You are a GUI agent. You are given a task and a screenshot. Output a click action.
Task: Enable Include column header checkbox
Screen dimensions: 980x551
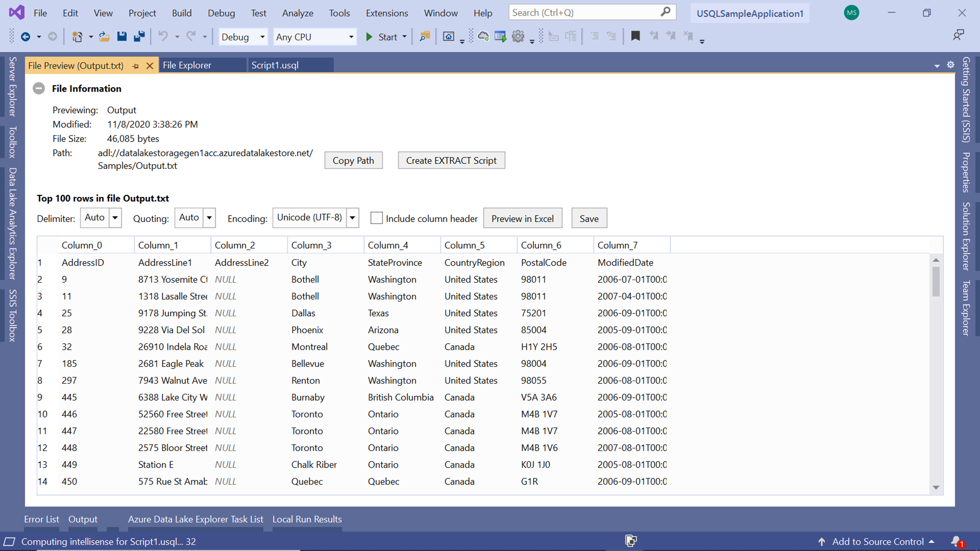pos(376,218)
